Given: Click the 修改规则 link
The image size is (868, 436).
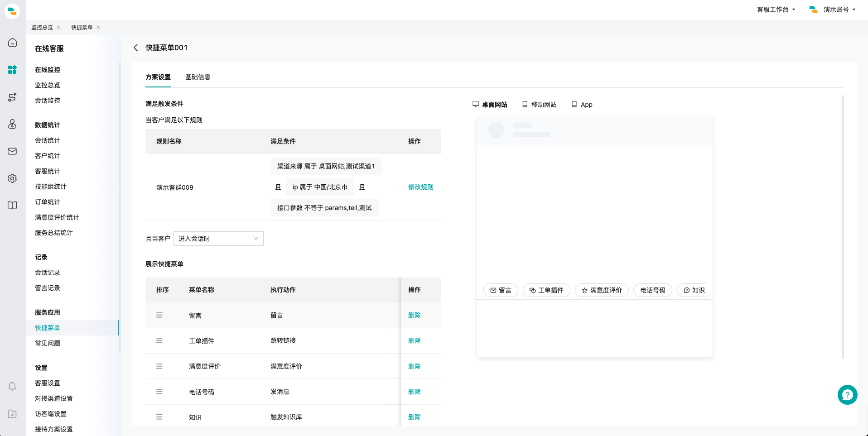Looking at the screenshot, I should point(421,187).
